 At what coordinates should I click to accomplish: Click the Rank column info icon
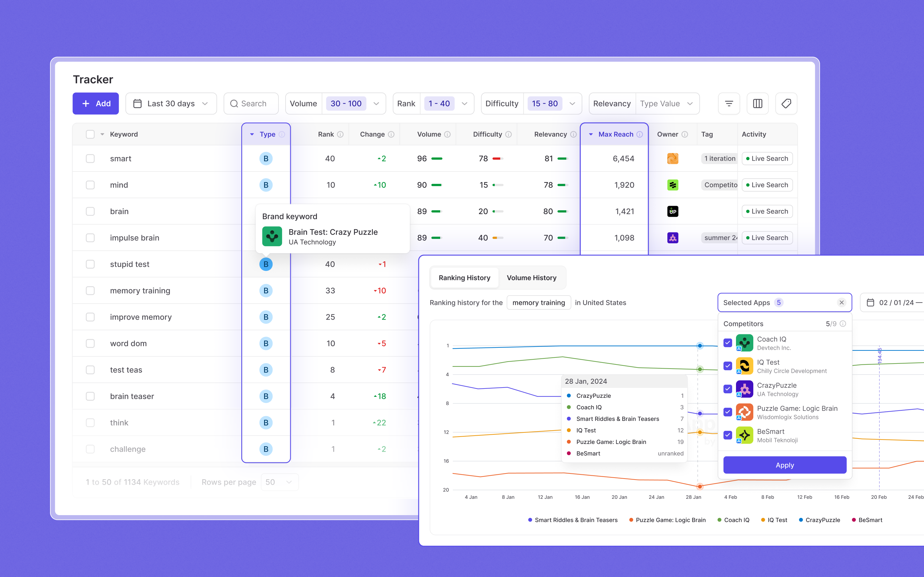340,134
